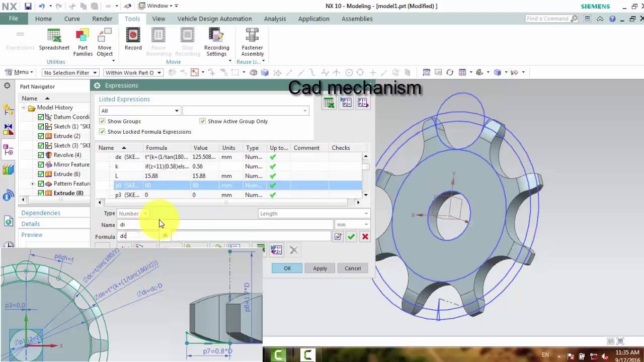Image resolution: width=644 pixels, height=362 pixels.
Task: Uncheck Extrude (6) feature checkbox
Action: click(41, 174)
